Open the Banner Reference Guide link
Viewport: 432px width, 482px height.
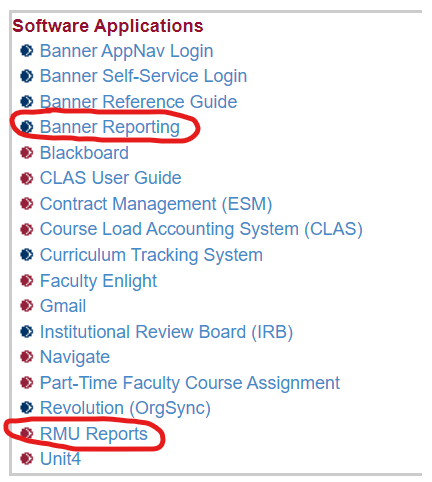(138, 102)
